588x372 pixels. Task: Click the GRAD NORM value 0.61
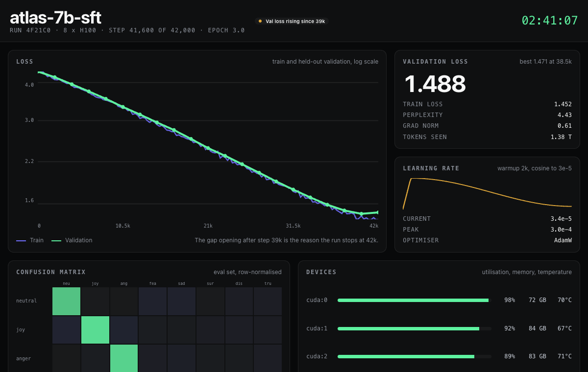(564, 126)
